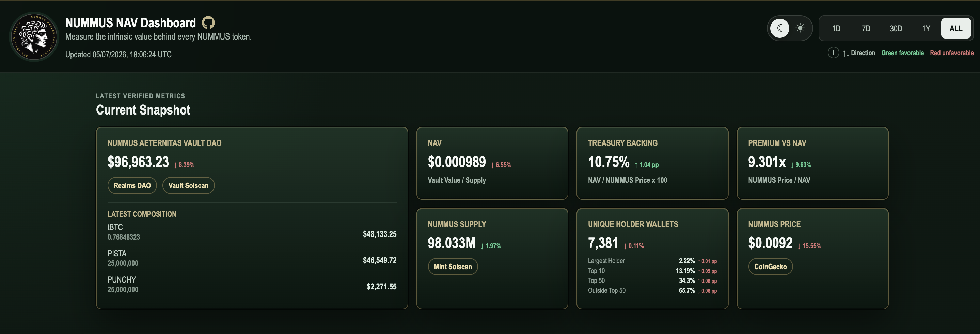The image size is (980, 334).
Task: Switch to light mode sun icon
Action: 800,28
